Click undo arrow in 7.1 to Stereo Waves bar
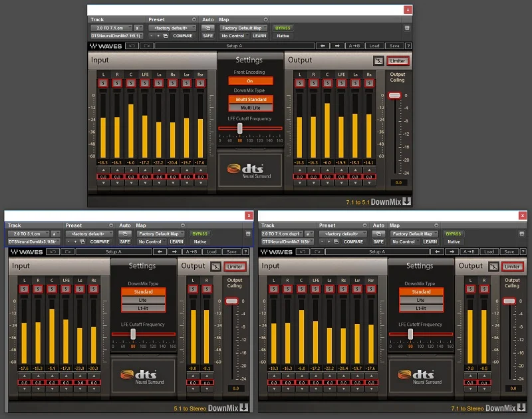The height and width of the screenshot is (419, 532). point(303,252)
